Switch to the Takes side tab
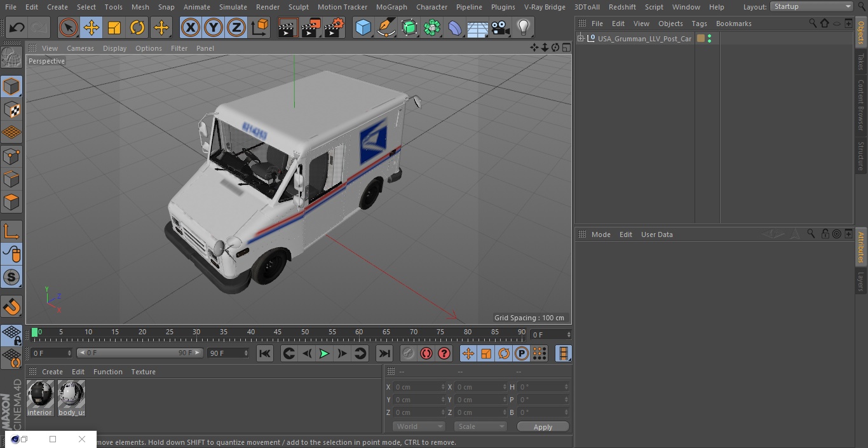868x448 pixels. [x=861, y=62]
